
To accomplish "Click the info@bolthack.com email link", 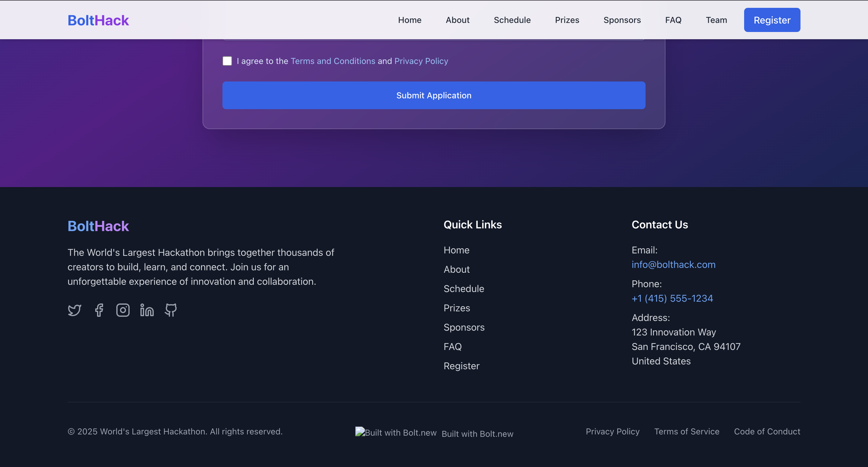I will pyautogui.click(x=673, y=265).
